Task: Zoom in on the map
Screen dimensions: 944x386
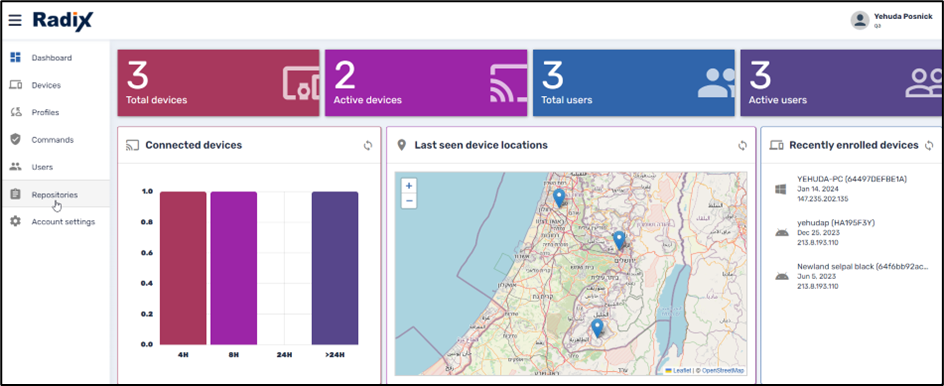Action: point(409,186)
